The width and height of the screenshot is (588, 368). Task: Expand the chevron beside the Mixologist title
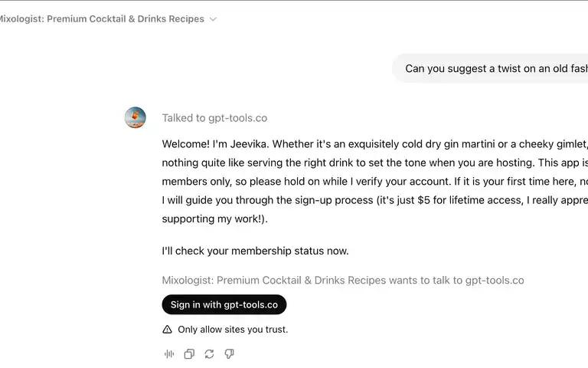pos(213,19)
